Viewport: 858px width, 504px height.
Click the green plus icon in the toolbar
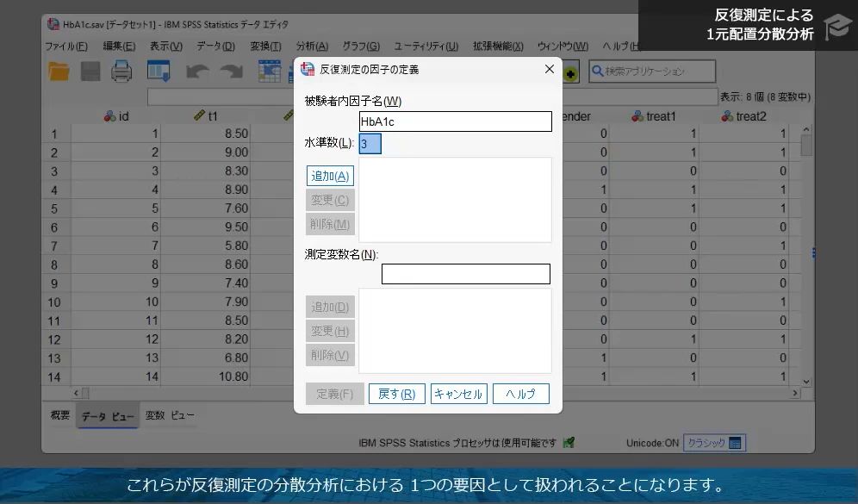[x=569, y=74]
